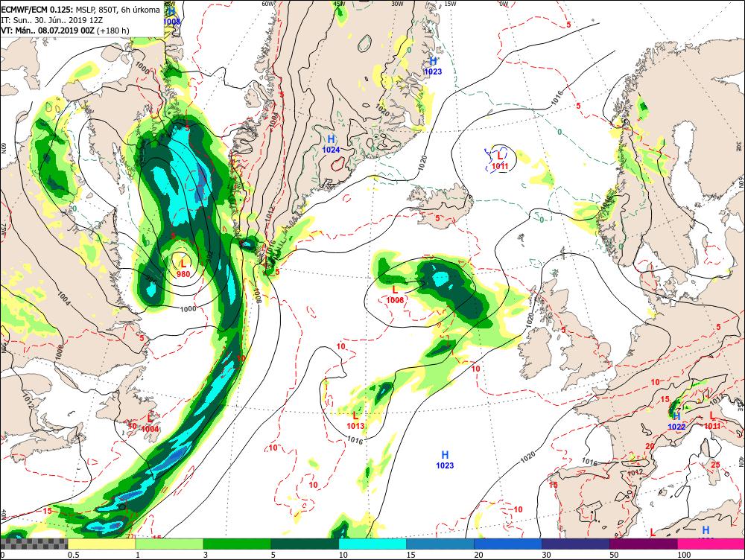The image size is (745, 560).
Task: Click the 'H 1022' high over the Alps
Action: tap(676, 421)
